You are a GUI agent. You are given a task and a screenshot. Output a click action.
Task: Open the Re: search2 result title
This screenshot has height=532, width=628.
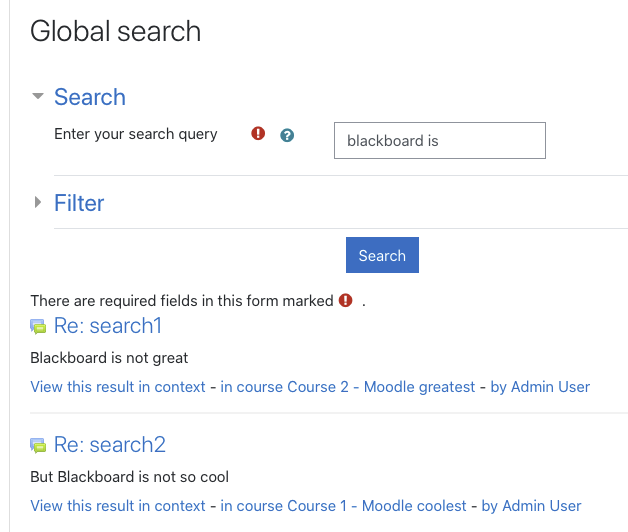[110, 444]
